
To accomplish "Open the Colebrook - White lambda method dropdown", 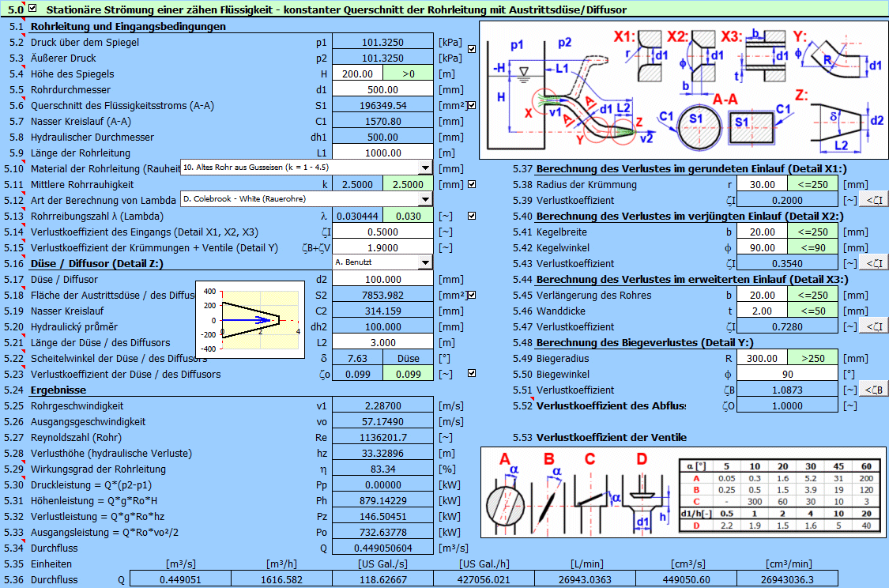I will (425, 199).
